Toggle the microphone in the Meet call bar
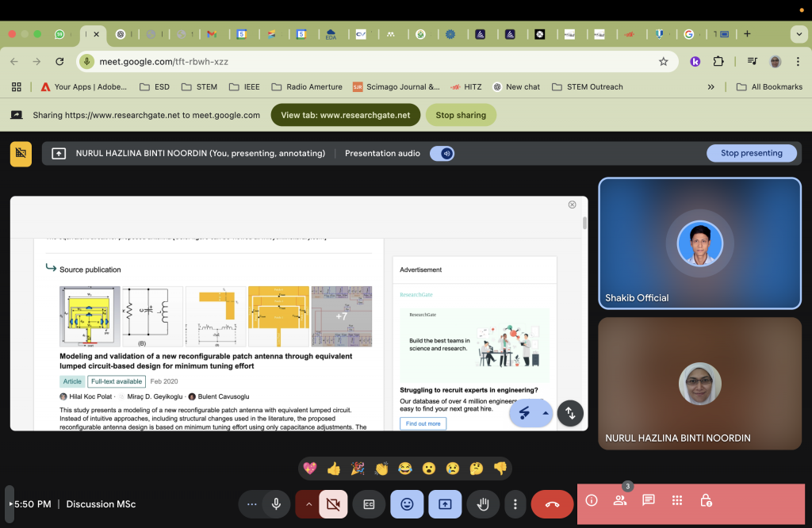This screenshot has width=812, height=528. pyautogui.click(x=276, y=504)
